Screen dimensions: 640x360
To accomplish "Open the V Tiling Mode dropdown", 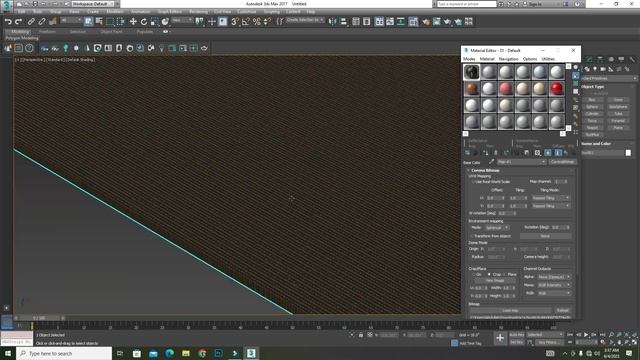I will pyautogui.click(x=551, y=206).
